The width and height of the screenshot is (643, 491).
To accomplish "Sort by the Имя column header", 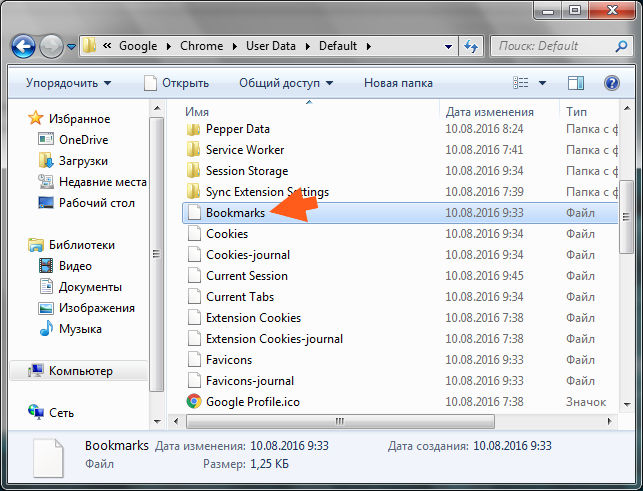I will [x=197, y=112].
